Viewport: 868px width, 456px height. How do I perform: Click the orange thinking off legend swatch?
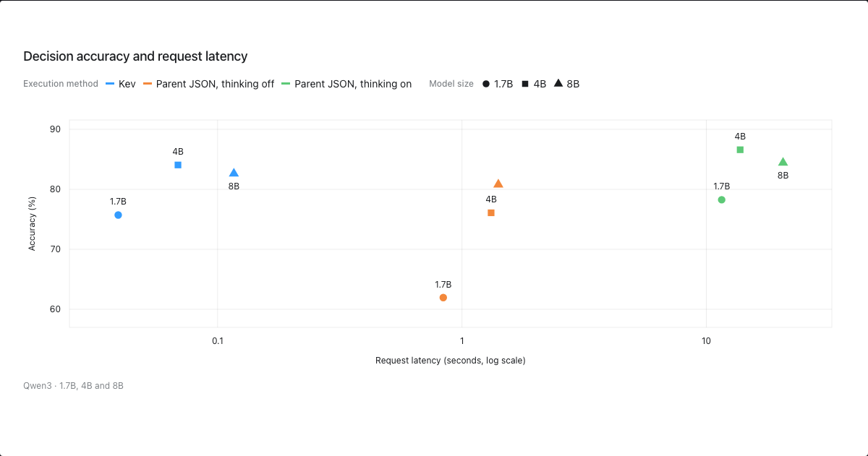pos(148,84)
